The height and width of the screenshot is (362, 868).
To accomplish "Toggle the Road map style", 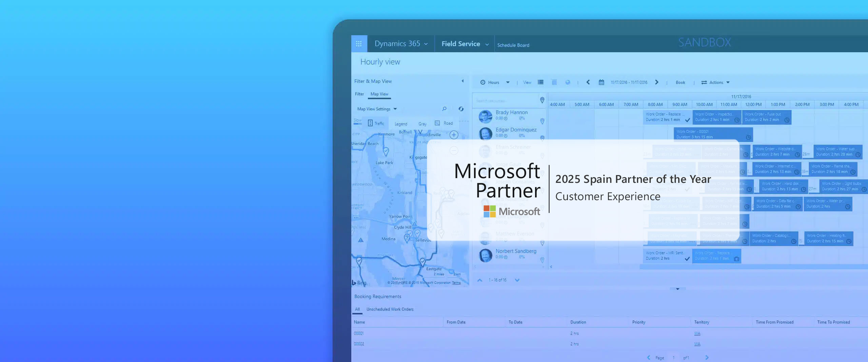I will click(x=444, y=123).
